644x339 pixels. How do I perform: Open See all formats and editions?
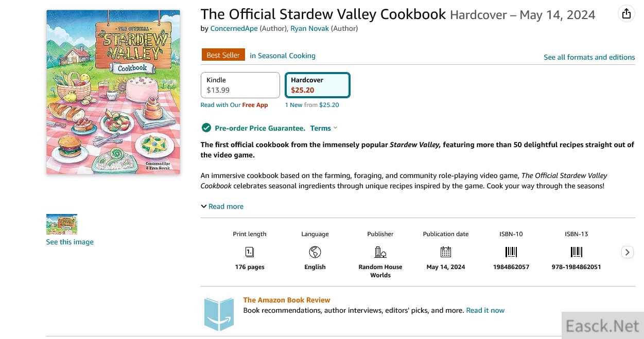point(589,57)
